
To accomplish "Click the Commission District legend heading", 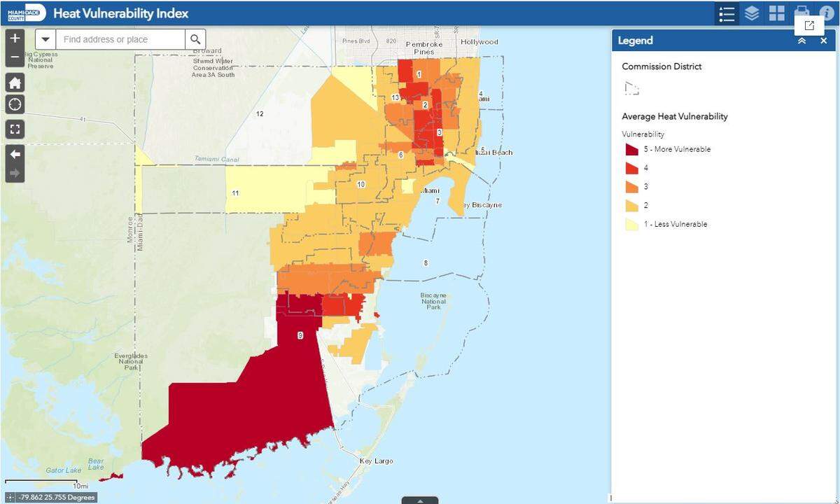I will point(661,66).
